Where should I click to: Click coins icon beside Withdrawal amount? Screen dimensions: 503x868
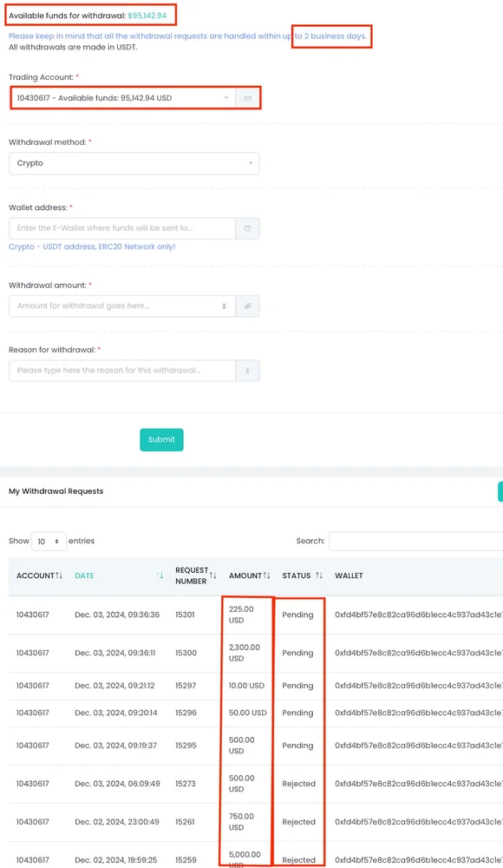tap(247, 306)
